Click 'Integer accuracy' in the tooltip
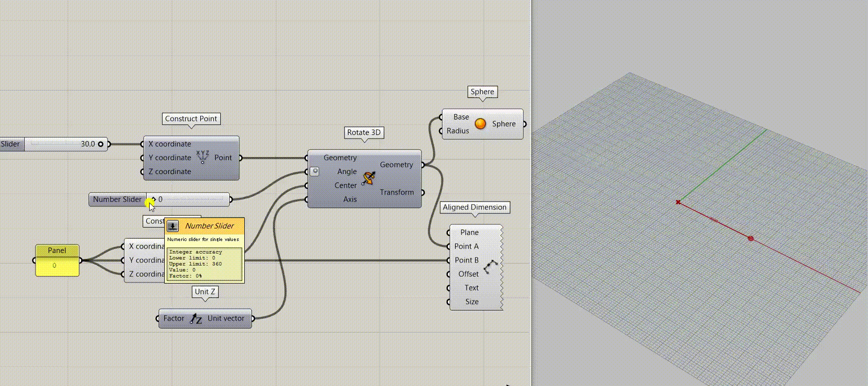Screen dimensions: 868x386 [x=195, y=252]
